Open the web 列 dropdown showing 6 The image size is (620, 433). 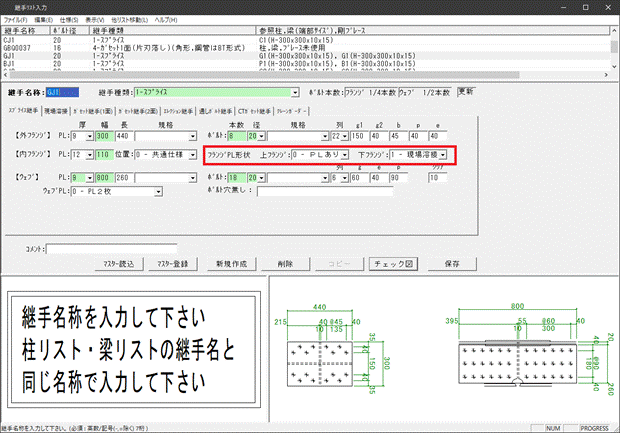coord(344,178)
